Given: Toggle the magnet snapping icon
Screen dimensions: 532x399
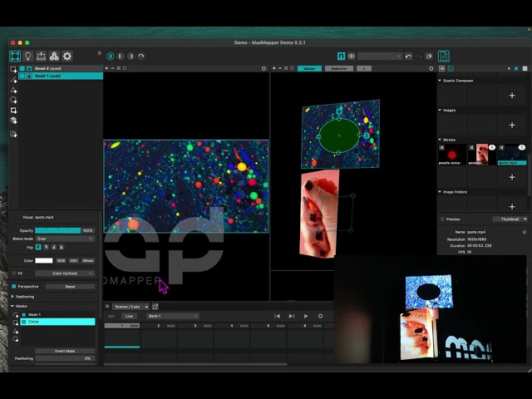Looking at the screenshot, I should click(341, 56).
